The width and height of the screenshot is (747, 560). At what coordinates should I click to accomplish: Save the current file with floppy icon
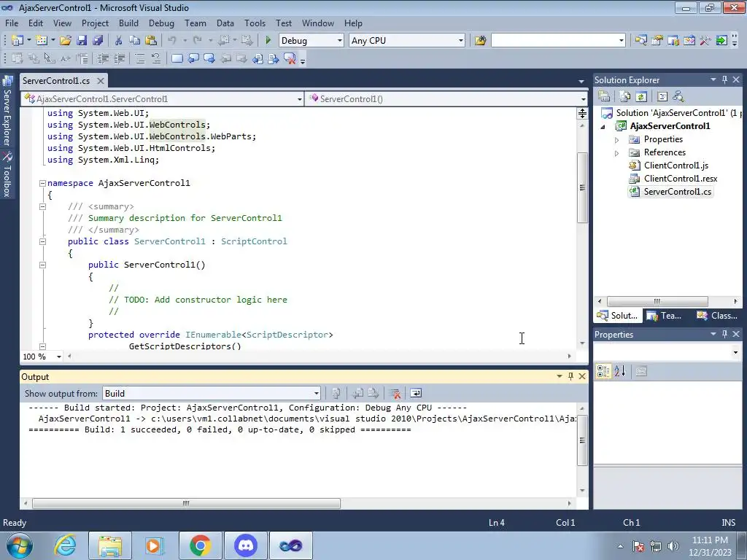82,41
